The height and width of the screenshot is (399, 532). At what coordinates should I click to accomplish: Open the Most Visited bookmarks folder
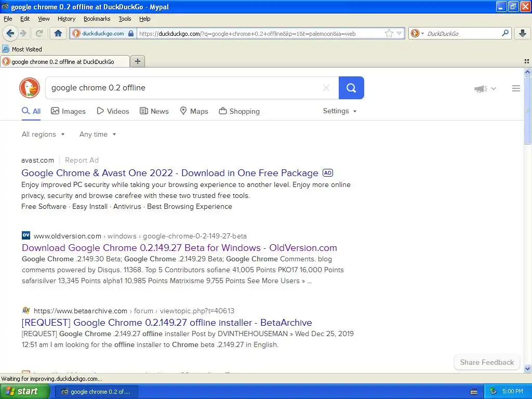(22, 49)
